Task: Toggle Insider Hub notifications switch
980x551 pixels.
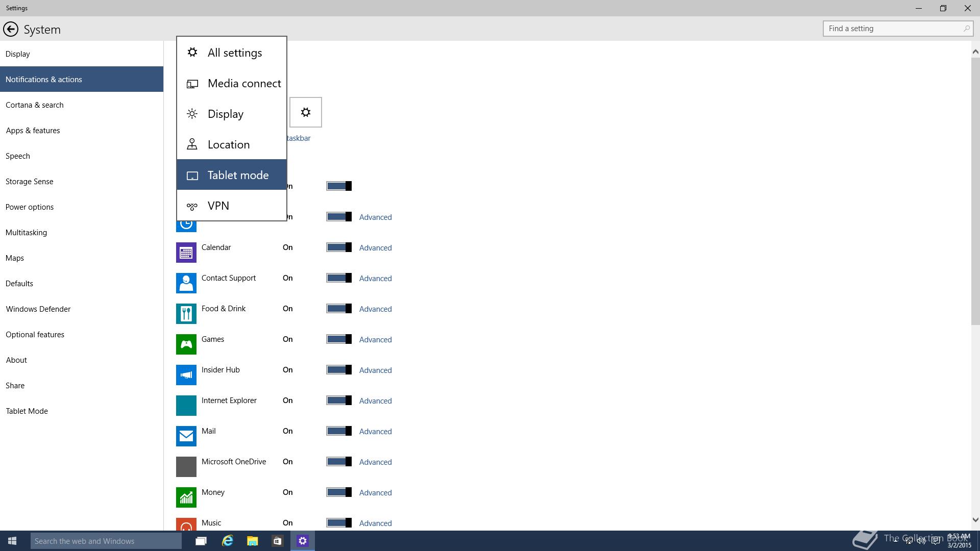Action: 339,370
